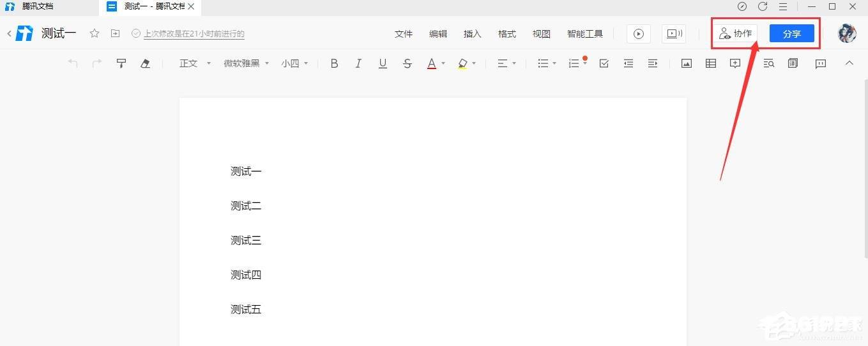868x346 pixels.
Task: Click the document title 测试一
Action: pos(59,34)
